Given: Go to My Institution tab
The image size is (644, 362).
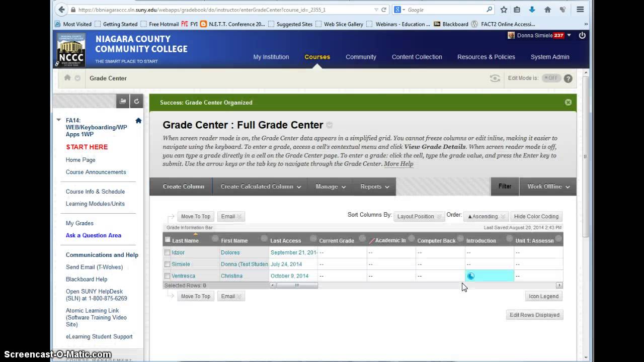Looking at the screenshot, I should pos(271,57).
